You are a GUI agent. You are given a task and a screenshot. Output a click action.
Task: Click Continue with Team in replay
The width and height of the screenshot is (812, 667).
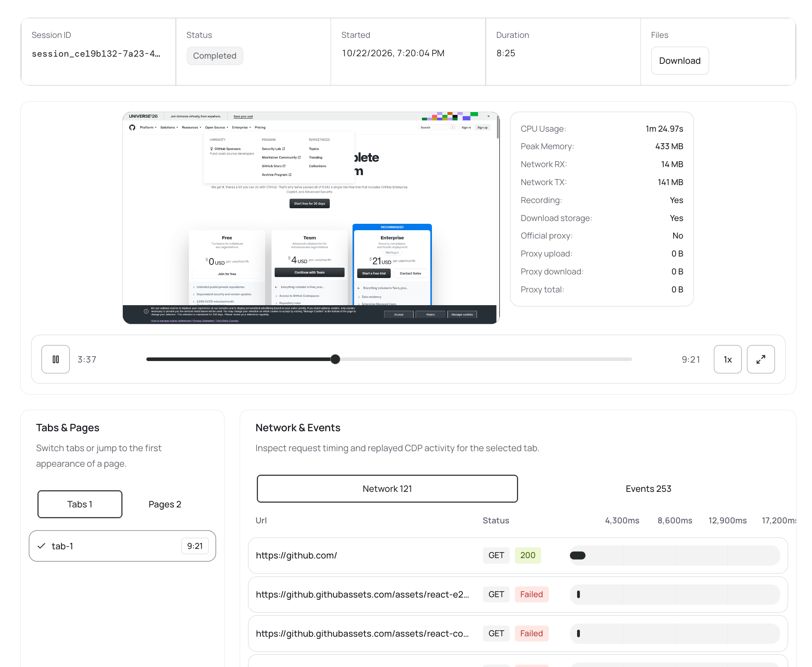point(309,272)
